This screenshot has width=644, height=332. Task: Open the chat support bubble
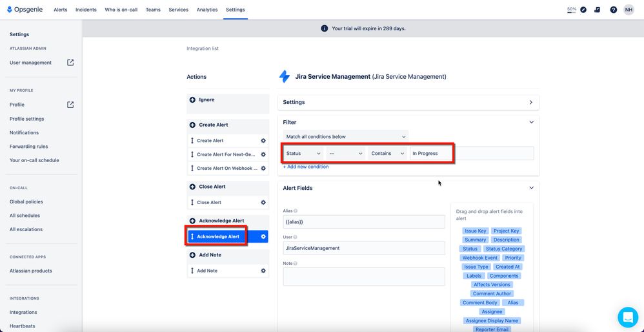(628, 317)
